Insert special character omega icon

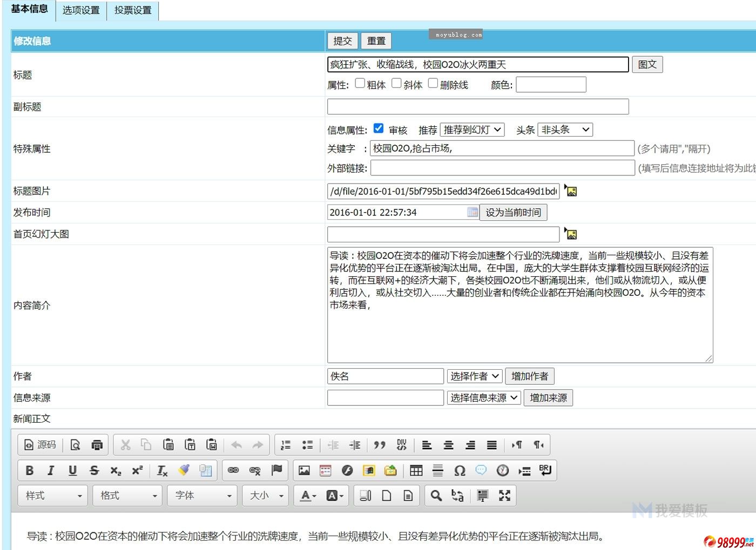(460, 471)
